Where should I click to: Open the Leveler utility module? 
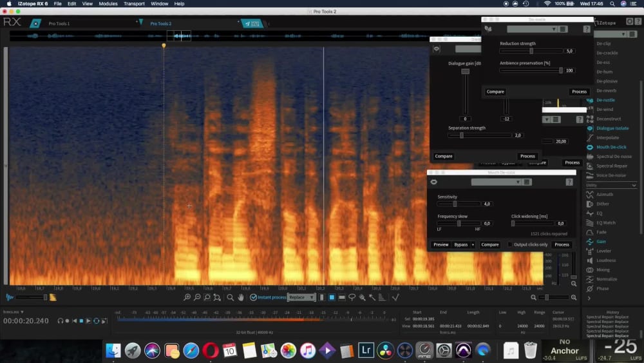(x=603, y=251)
